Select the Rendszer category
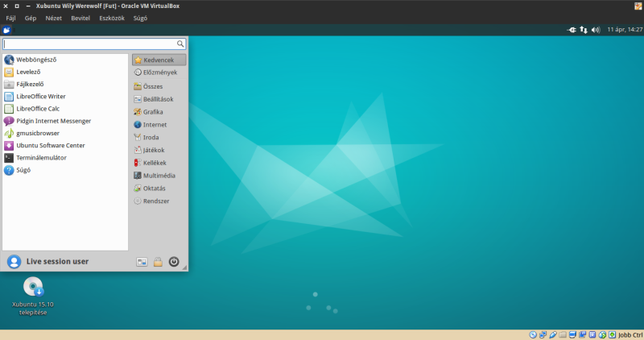 tap(159, 201)
